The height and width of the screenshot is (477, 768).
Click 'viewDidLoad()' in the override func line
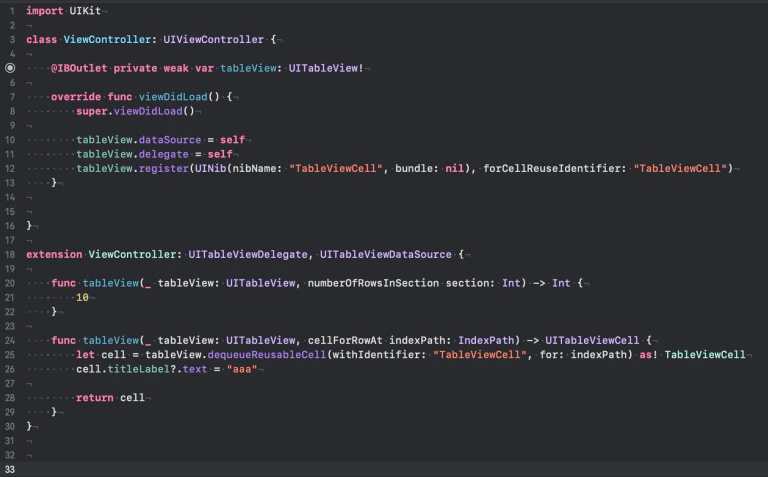point(179,97)
